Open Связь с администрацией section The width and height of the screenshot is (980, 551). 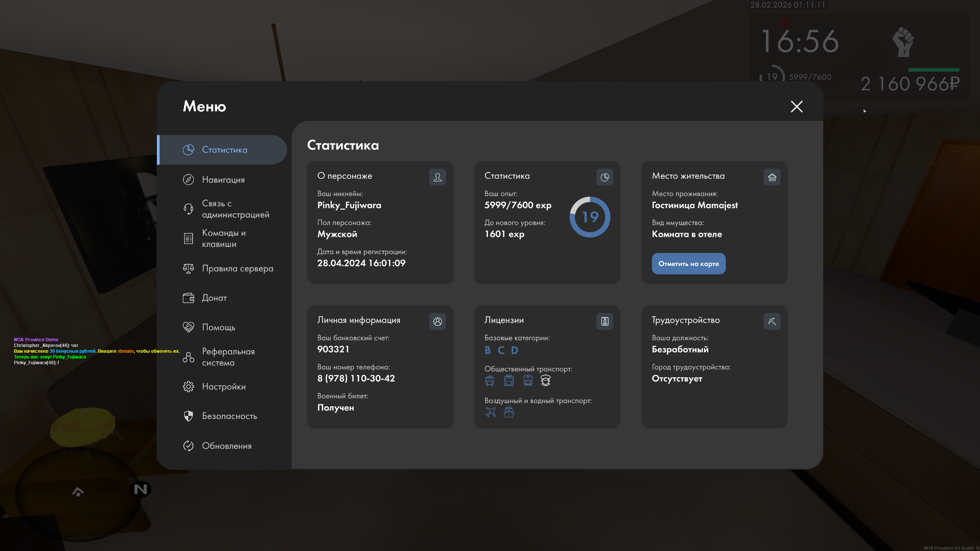pyautogui.click(x=235, y=209)
